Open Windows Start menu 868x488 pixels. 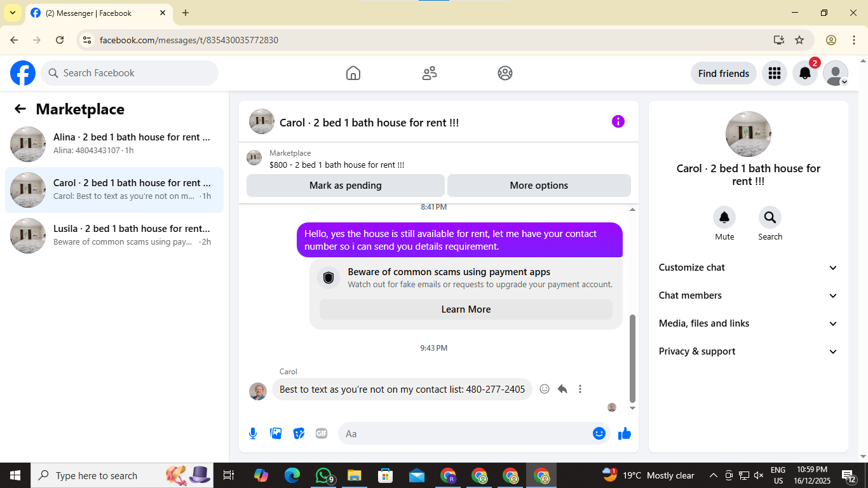[x=15, y=475]
